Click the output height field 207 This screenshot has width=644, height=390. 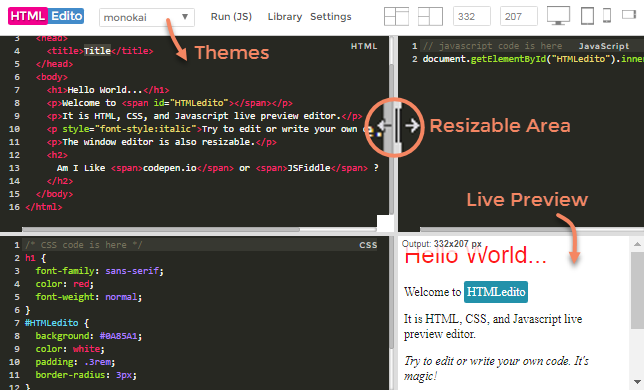518,16
